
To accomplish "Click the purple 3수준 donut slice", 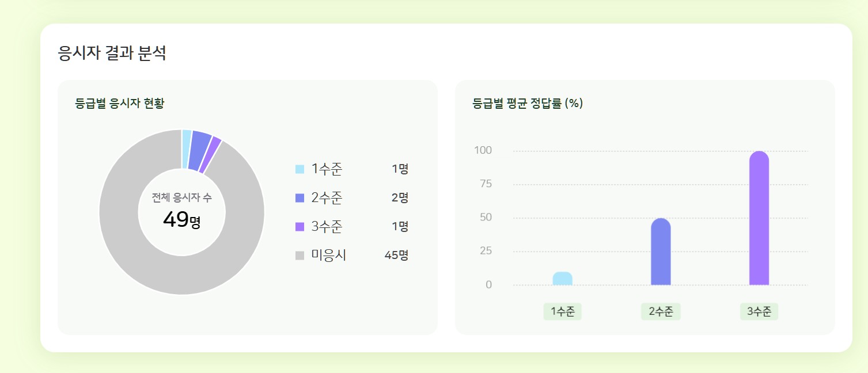I will pos(210,154).
